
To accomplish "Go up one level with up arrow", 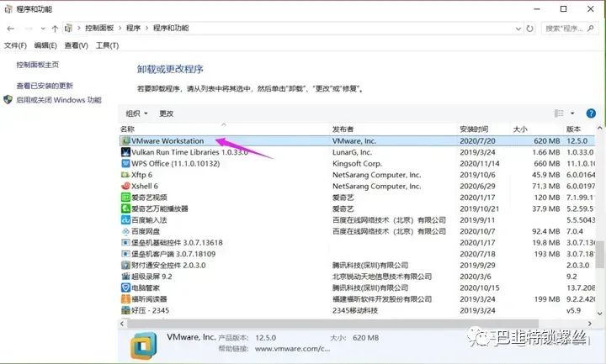I will pyautogui.click(x=55, y=29).
